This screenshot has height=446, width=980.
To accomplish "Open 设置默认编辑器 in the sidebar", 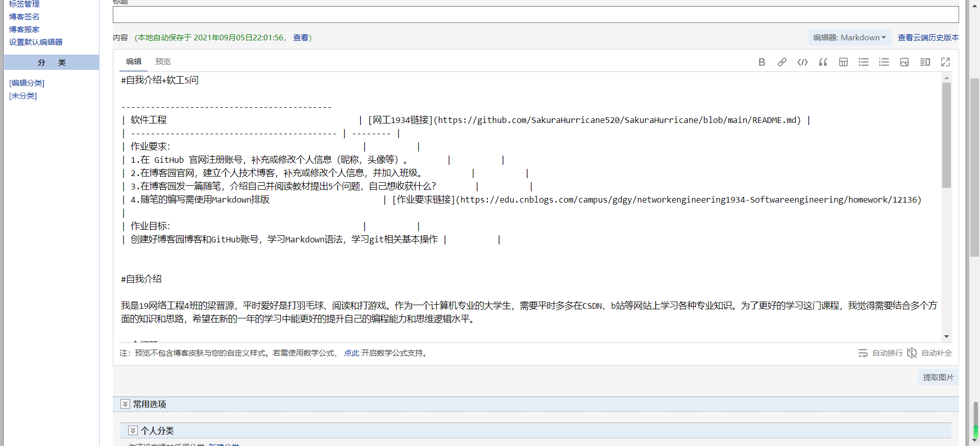I will pos(36,42).
